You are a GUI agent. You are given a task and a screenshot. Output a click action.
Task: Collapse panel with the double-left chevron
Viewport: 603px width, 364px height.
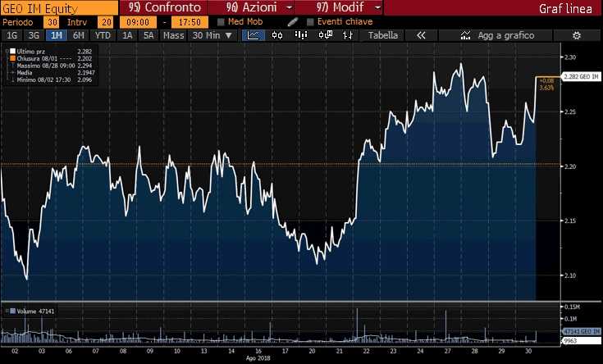(421, 35)
